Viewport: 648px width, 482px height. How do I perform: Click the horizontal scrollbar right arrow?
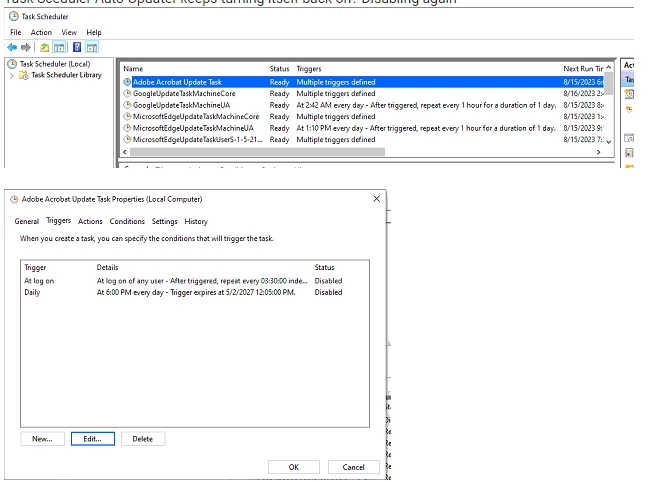coord(598,152)
